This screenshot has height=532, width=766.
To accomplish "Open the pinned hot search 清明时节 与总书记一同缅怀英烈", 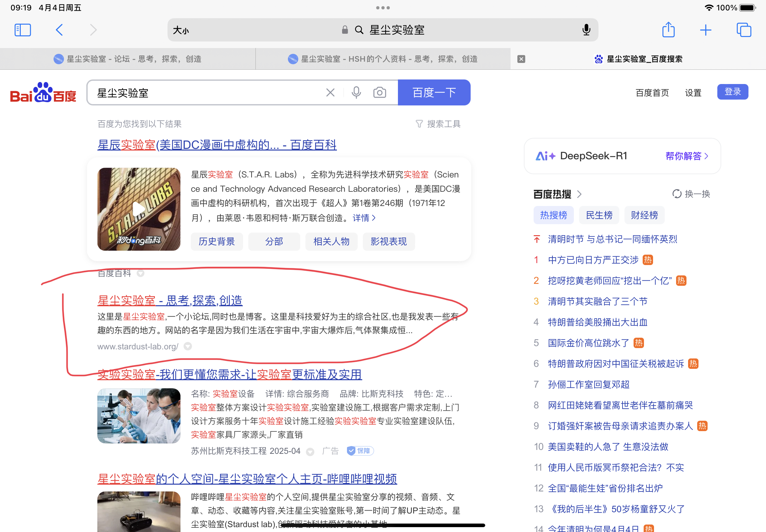I will [x=612, y=239].
